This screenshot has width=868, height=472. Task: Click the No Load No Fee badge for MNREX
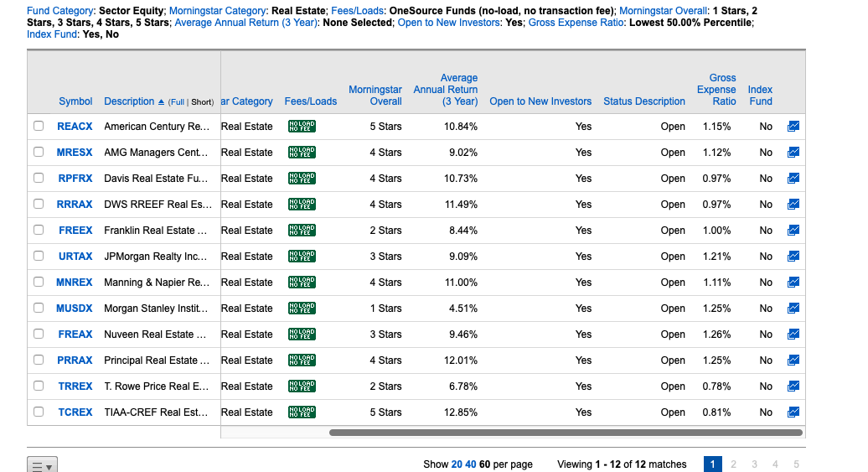[302, 282]
